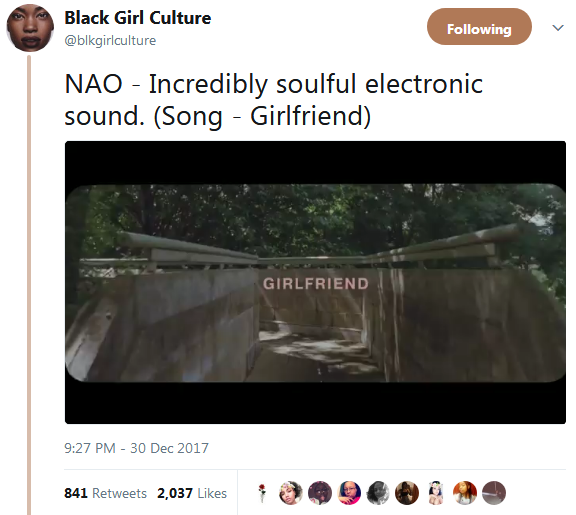
Task: Open the gray liker avatar at the row's end
Action: click(x=494, y=493)
